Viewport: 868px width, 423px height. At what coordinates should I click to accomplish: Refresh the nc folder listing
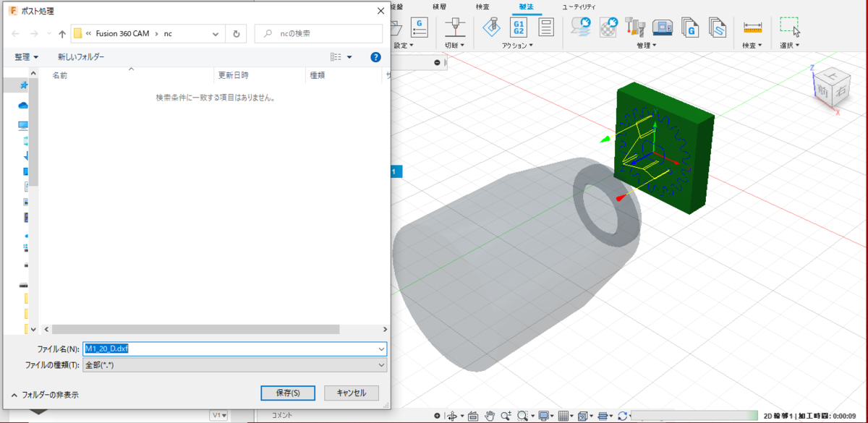click(236, 33)
